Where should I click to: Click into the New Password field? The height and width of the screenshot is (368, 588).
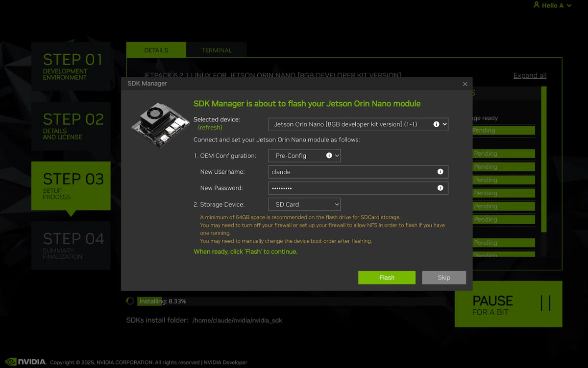[x=358, y=188]
